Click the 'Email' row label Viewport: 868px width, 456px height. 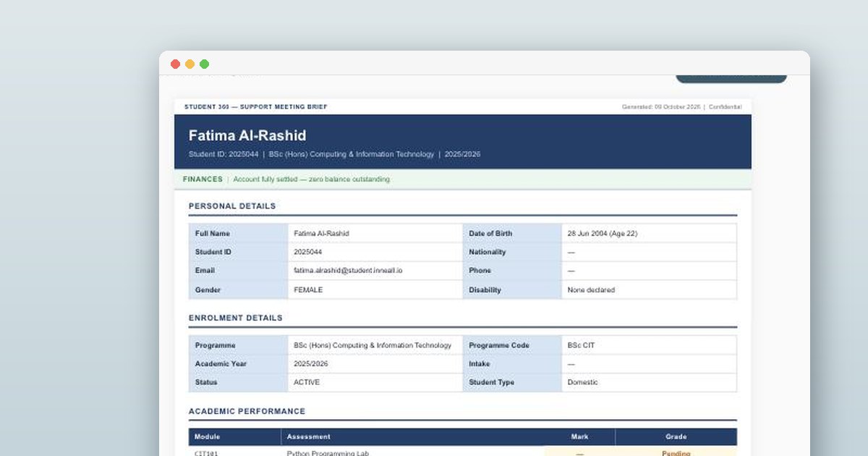205,271
